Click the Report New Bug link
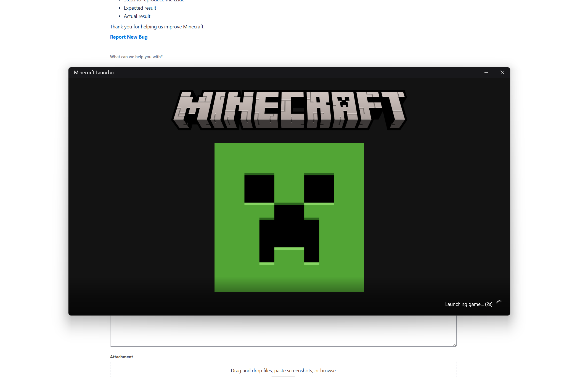 [129, 37]
